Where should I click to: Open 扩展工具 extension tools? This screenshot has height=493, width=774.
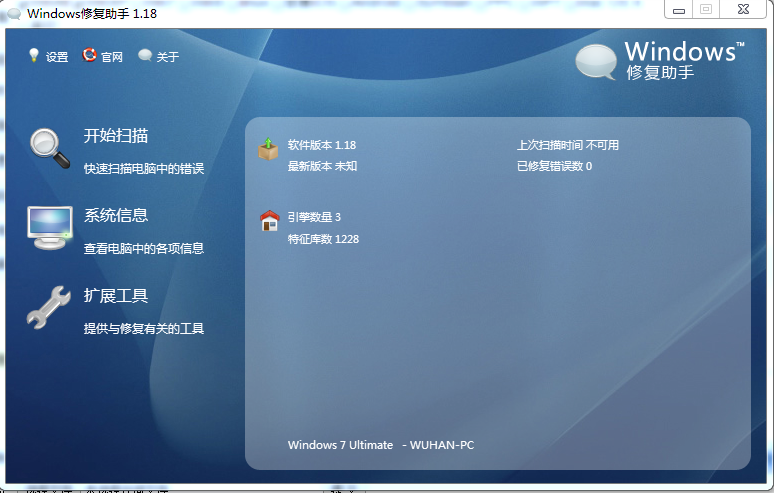pyautogui.click(x=116, y=296)
